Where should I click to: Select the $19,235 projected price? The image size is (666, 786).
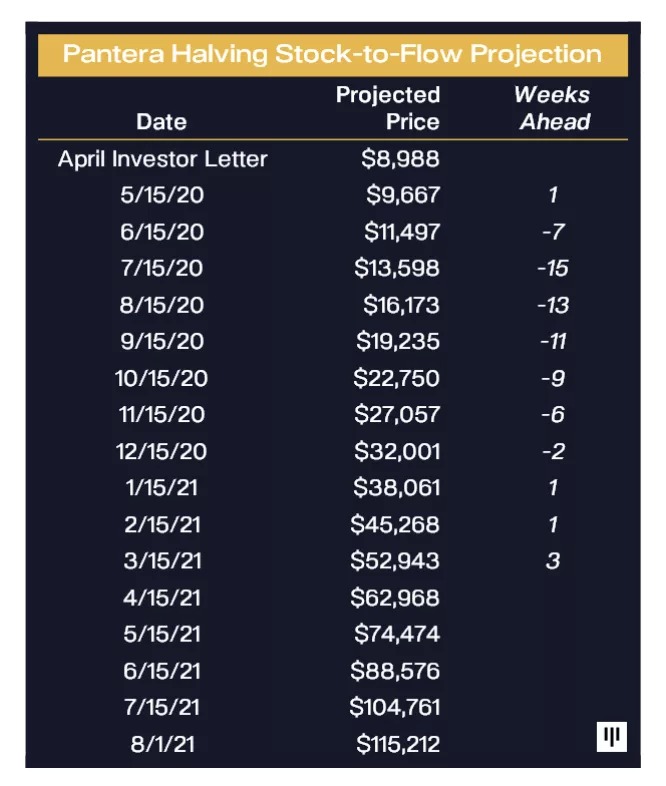click(398, 341)
